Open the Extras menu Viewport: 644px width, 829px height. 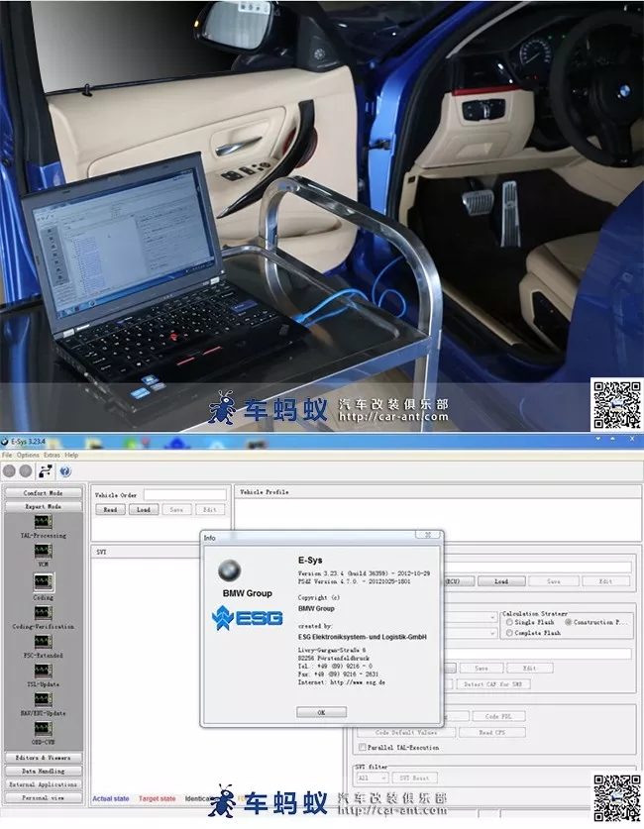pos(52,455)
